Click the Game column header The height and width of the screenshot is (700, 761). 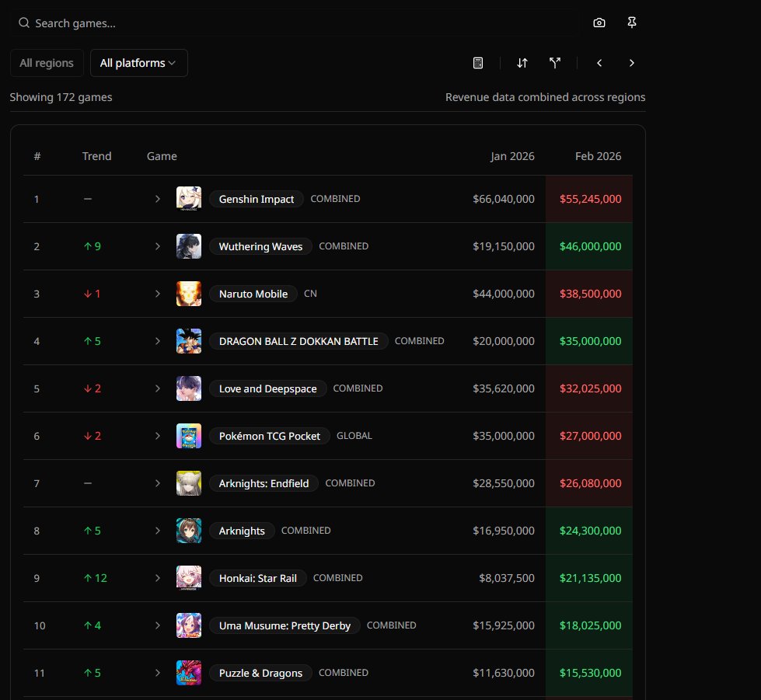(162, 156)
